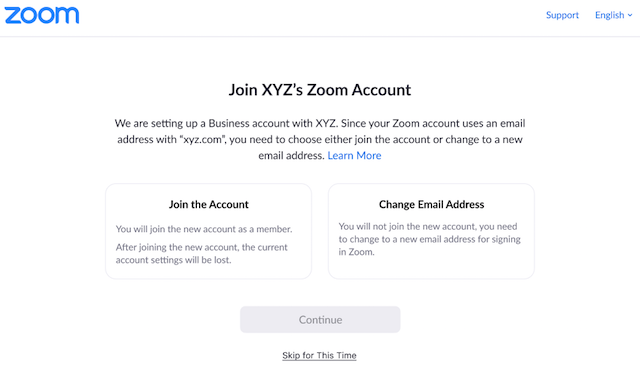Click the Change Email Address card title
The image size is (640, 374).
point(431,204)
